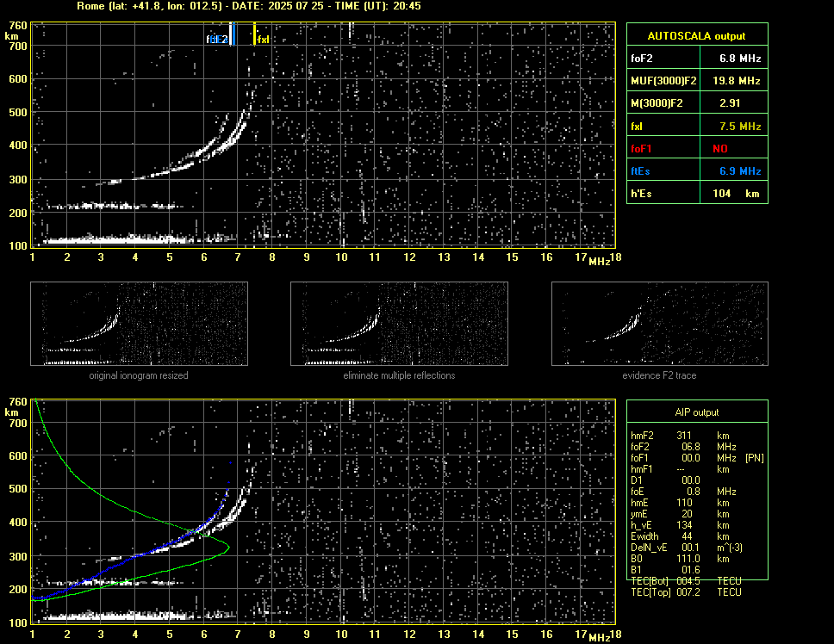834x644 pixels.
Task: Open the 'evidence F2 trace' thumbnail
Action: pyautogui.click(x=660, y=324)
